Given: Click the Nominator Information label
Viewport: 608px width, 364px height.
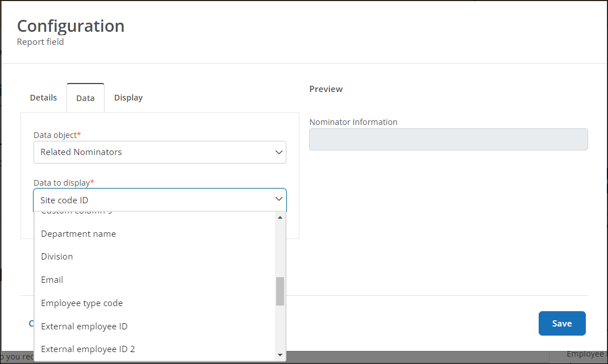Looking at the screenshot, I should (353, 122).
